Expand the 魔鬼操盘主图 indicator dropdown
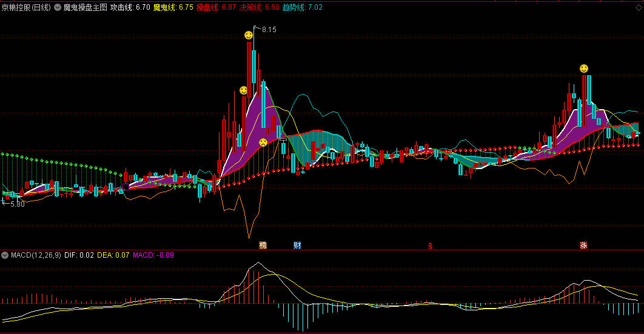The width and height of the screenshot is (644, 334). pyautogui.click(x=58, y=8)
